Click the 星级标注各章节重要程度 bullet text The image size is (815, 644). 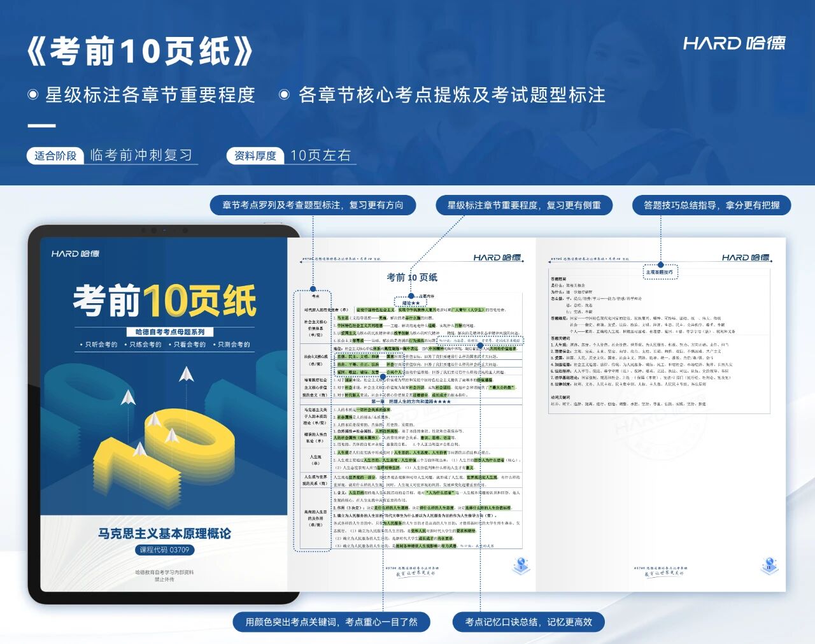pos(150,95)
